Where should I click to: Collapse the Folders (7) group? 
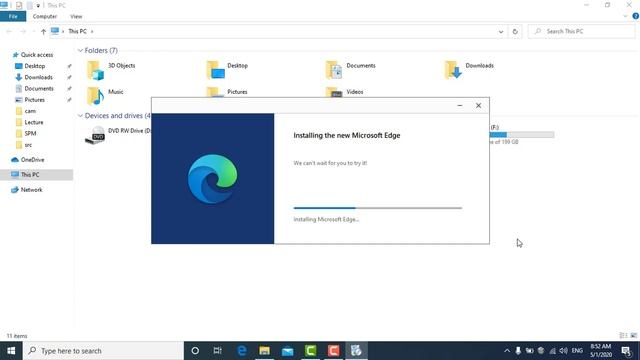(x=80, y=51)
